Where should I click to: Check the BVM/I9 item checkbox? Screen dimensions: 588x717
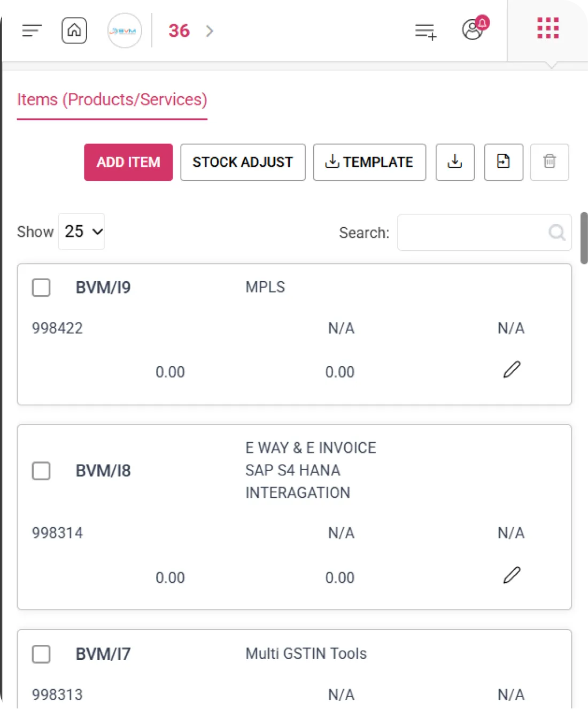(41, 288)
